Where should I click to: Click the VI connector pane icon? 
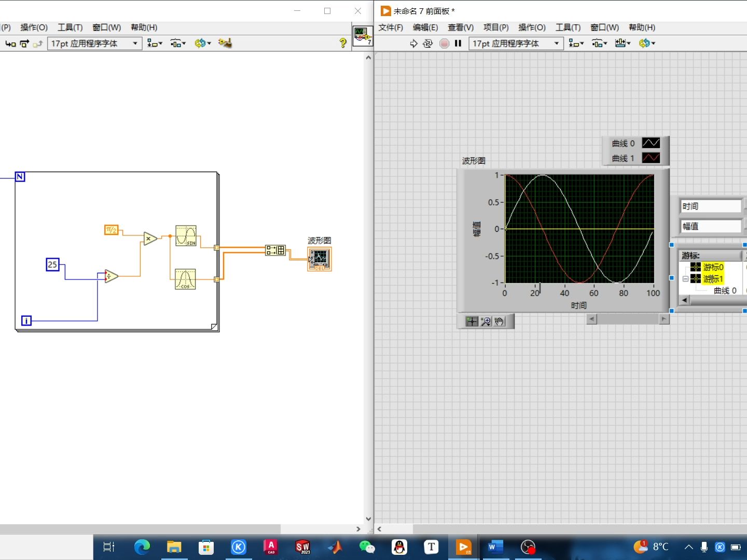363,36
